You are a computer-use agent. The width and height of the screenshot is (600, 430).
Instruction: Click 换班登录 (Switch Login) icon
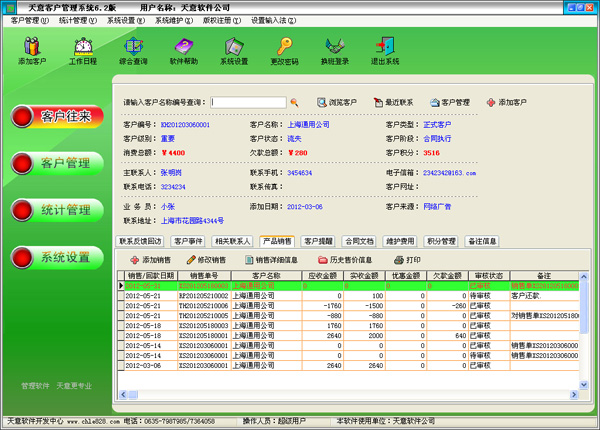pyautogui.click(x=335, y=49)
